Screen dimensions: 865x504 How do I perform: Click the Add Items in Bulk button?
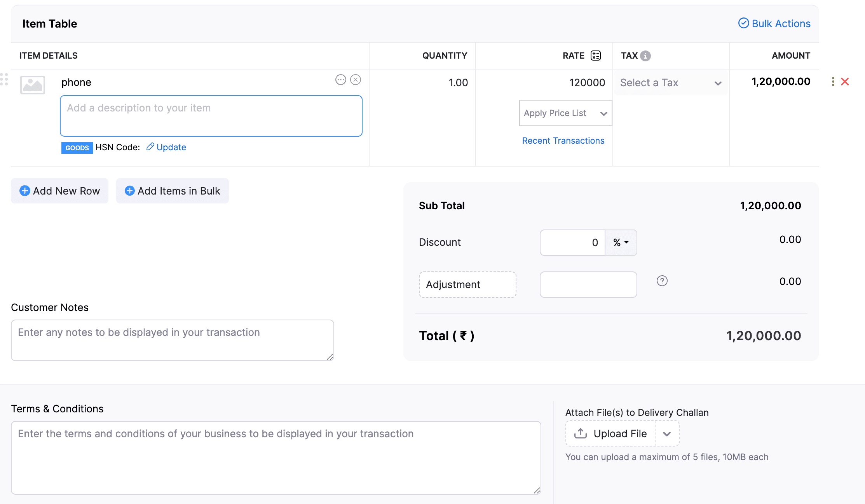click(x=172, y=191)
